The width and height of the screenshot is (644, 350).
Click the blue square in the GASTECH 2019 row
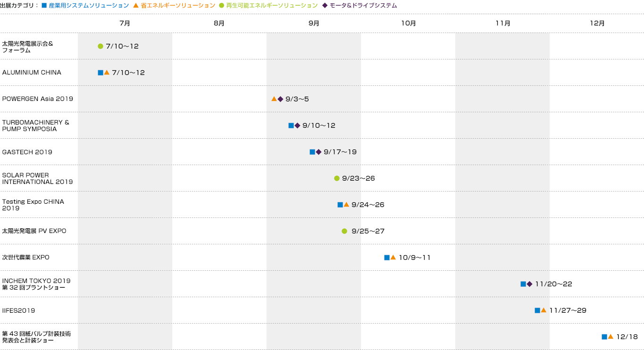tap(312, 152)
